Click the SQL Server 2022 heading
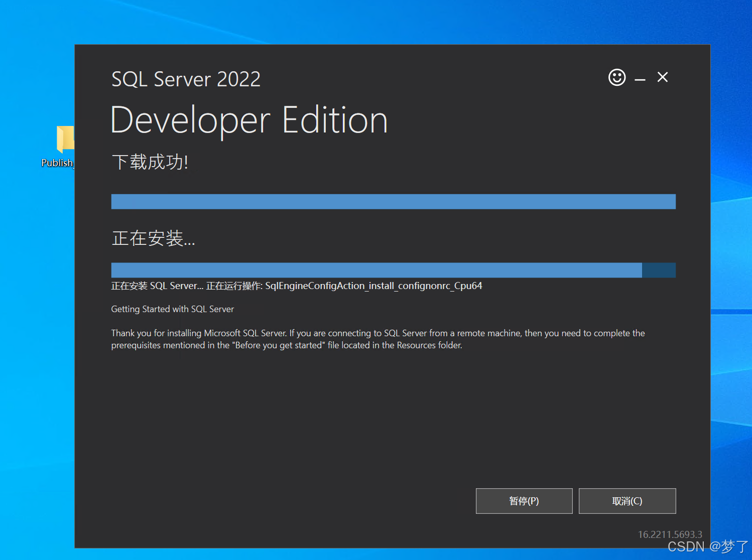 pyautogui.click(x=186, y=79)
